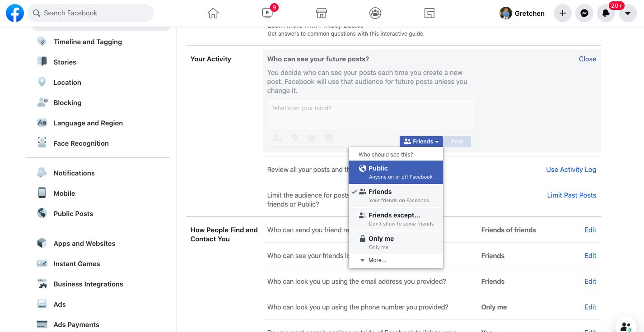Open the notifications bell icon

pos(606,14)
